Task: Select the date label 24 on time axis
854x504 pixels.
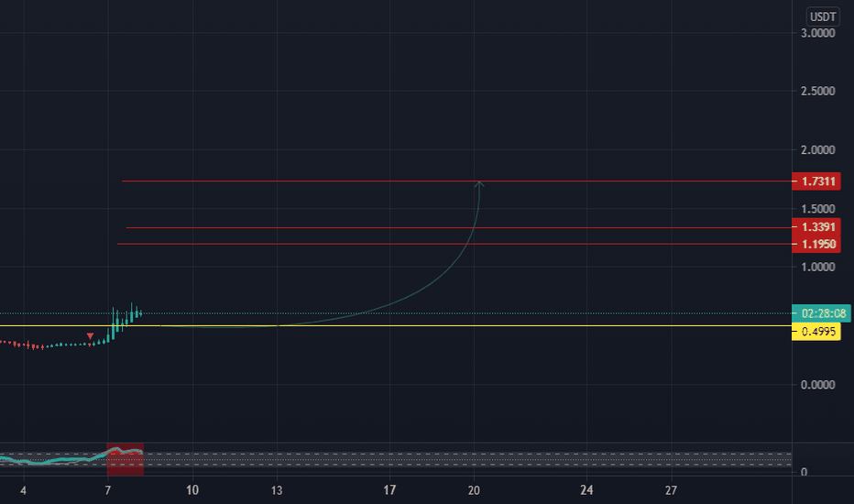Action: coord(586,490)
